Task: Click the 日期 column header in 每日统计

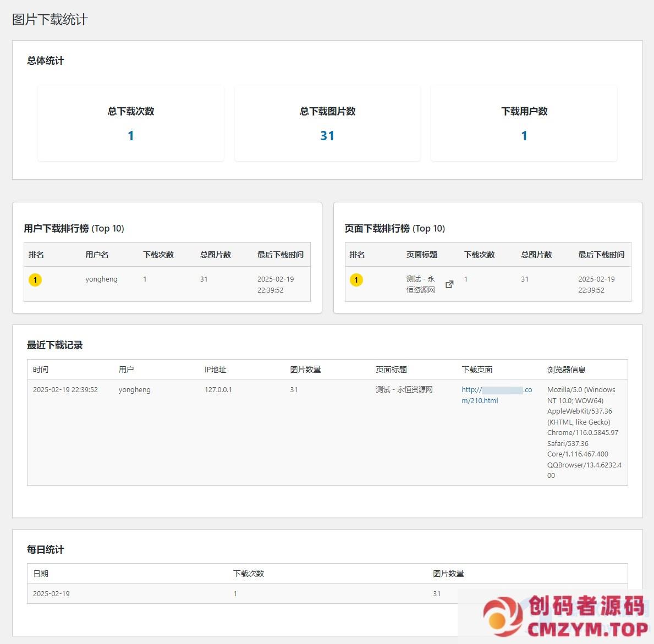Action: pyautogui.click(x=41, y=574)
